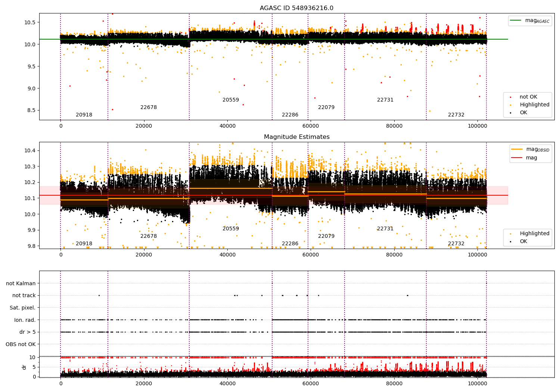Click the title 'AGASC ID 548936216.0'
This screenshot has width=560, height=392.
pos(296,8)
